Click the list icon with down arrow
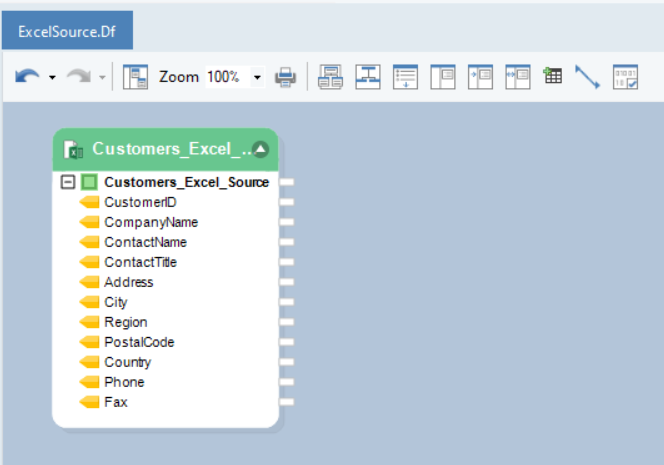This screenshot has height=465, width=664. click(405, 77)
